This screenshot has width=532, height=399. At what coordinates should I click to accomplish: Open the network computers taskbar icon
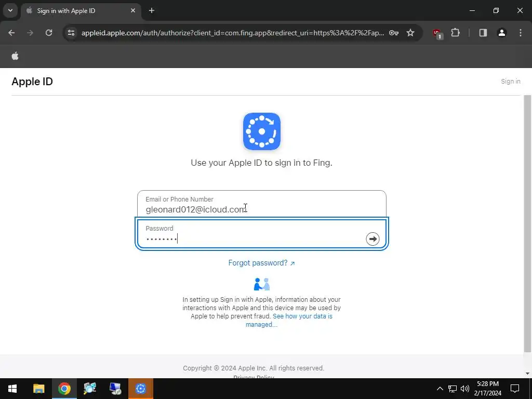90,389
